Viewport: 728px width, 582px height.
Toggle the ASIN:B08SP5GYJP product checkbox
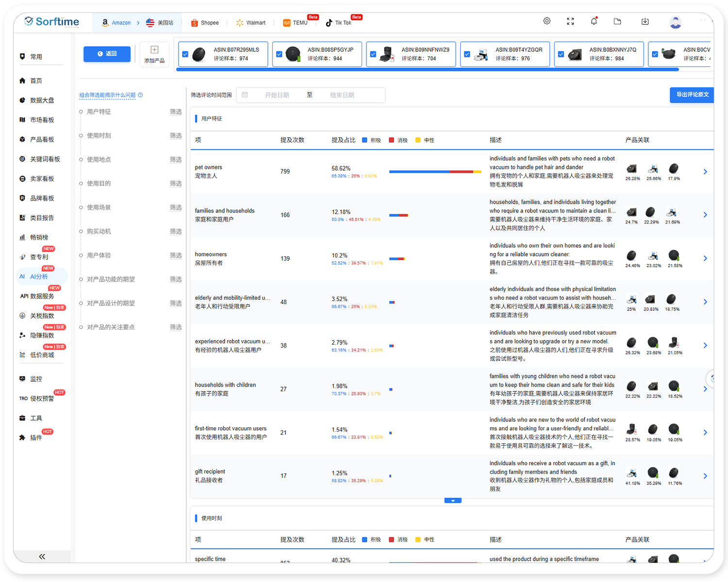pos(279,54)
